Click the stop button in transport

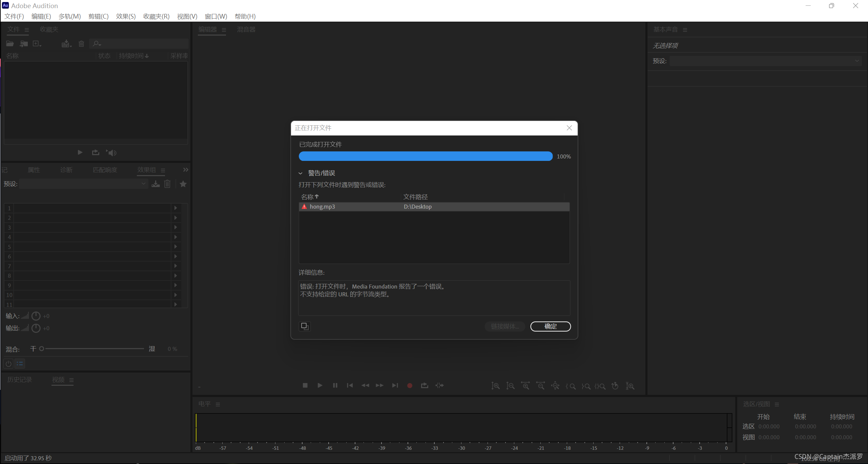pos(305,385)
